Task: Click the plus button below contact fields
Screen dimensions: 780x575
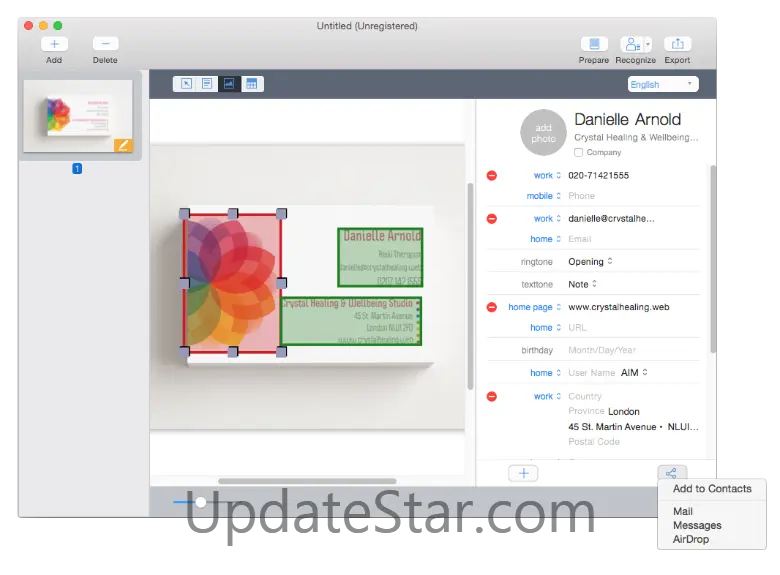Action: pos(523,473)
